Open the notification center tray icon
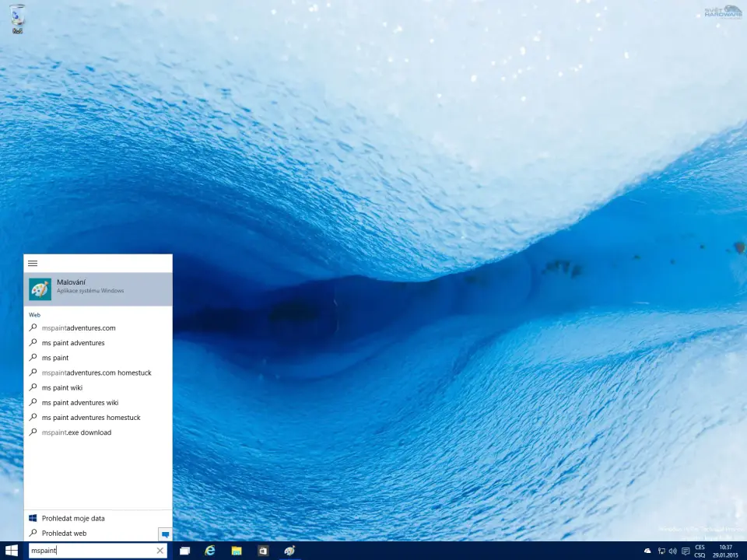Viewport: 747px width, 560px height. [x=685, y=551]
